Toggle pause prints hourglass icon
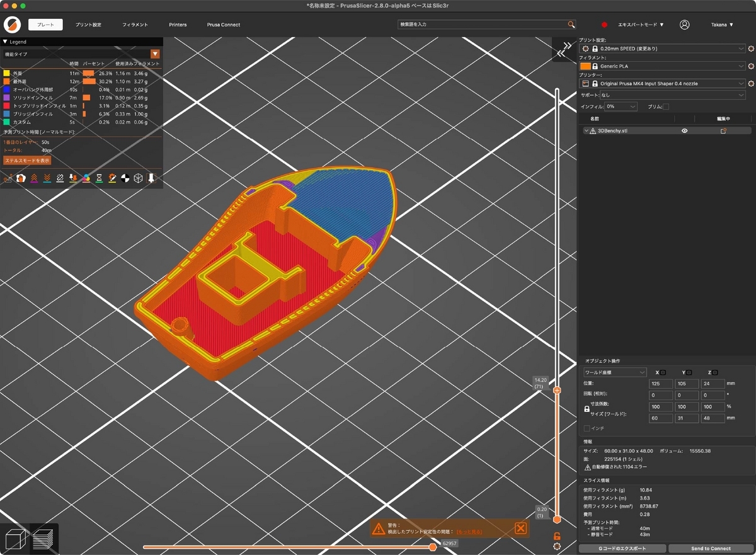Screen dimensions: 756x555 tap(99, 178)
